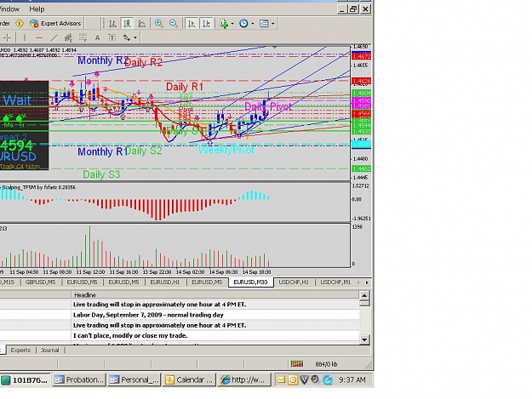Select the Fibonacci retracement tool
This screenshot has height=399, width=532.
tap(83, 37)
